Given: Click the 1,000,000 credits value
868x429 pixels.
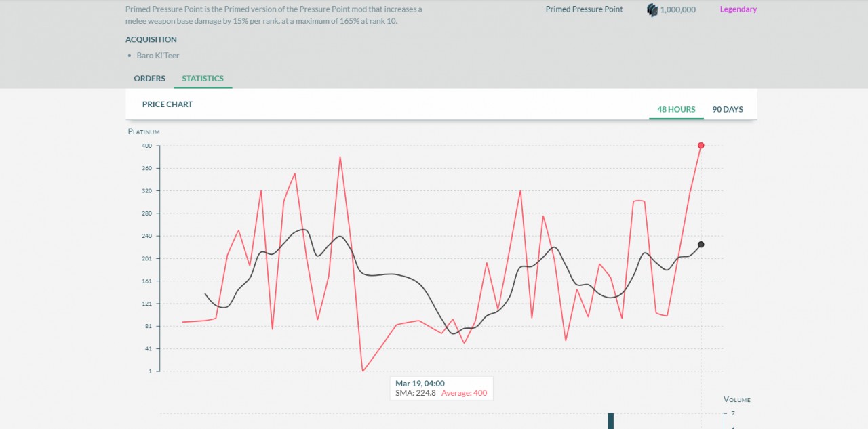Looking at the screenshot, I should [677, 9].
